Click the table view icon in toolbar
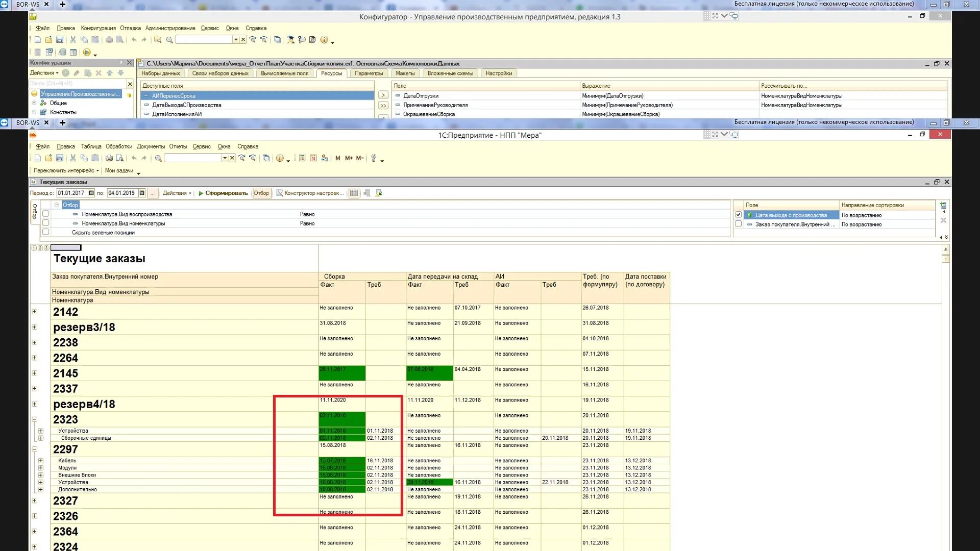The image size is (980, 551). [353, 193]
